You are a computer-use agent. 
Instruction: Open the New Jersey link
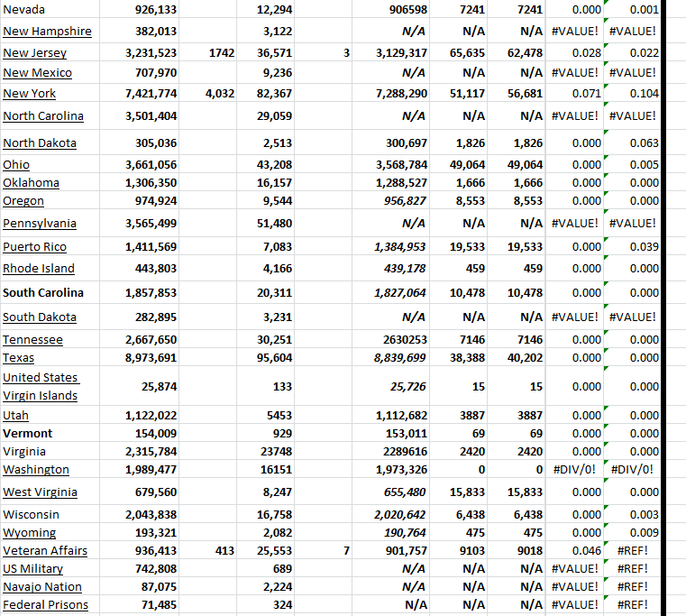(x=34, y=53)
